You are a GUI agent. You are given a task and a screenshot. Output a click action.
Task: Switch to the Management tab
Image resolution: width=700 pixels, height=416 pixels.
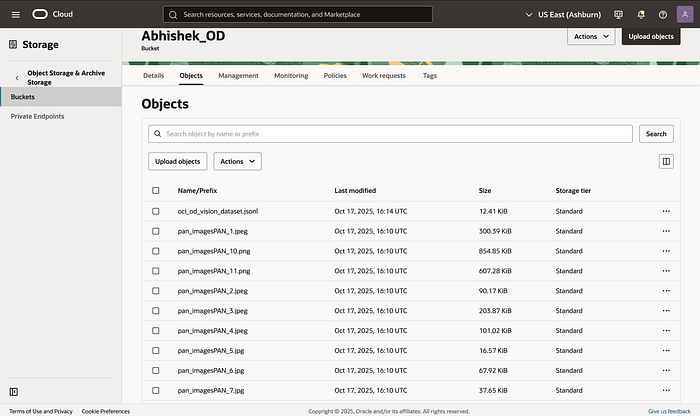pyautogui.click(x=238, y=76)
